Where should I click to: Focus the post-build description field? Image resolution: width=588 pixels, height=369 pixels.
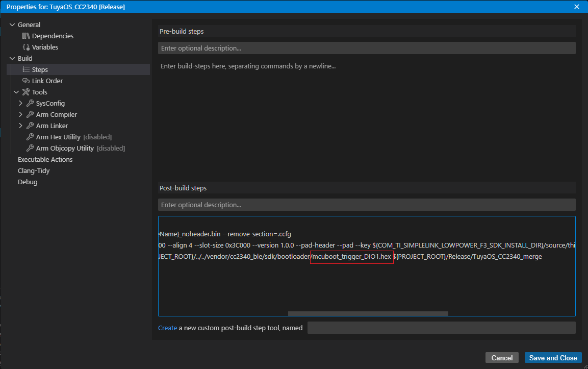click(367, 205)
